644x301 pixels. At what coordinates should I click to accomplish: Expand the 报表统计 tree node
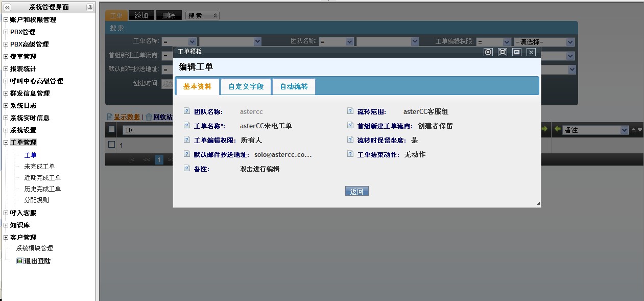click(x=6, y=69)
